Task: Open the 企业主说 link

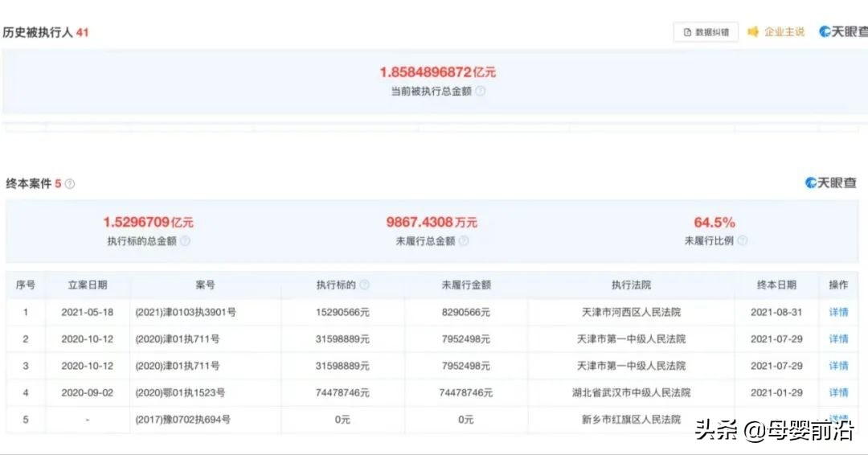Action: [x=776, y=32]
